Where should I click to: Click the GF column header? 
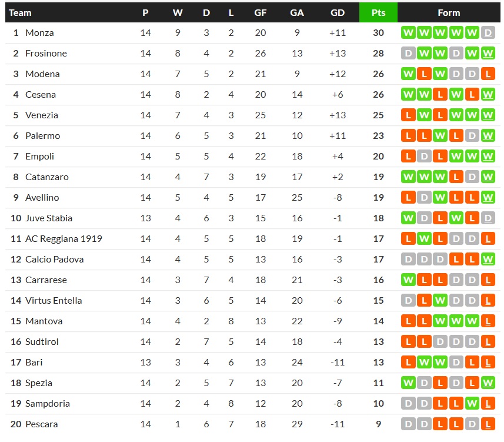pos(261,13)
